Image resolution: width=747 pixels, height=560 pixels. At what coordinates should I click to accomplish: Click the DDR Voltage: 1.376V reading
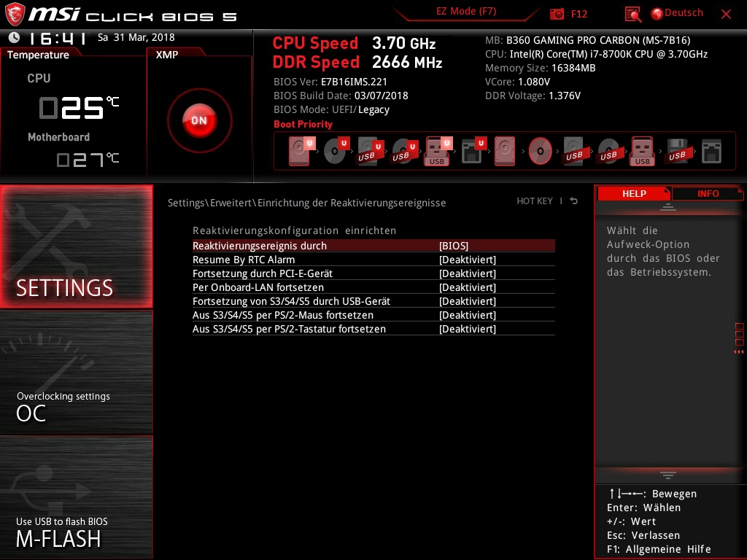tap(533, 96)
